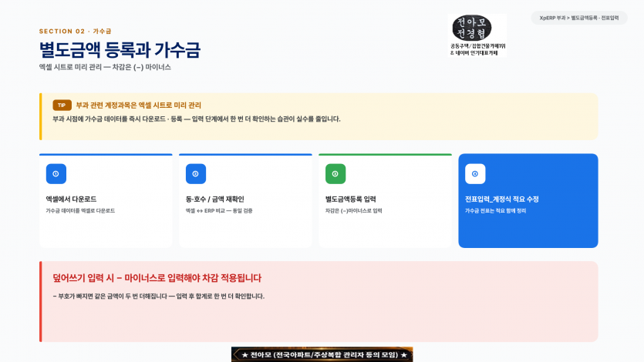Click the step 2 numbered icon
The image size is (644, 362).
pos(195,174)
